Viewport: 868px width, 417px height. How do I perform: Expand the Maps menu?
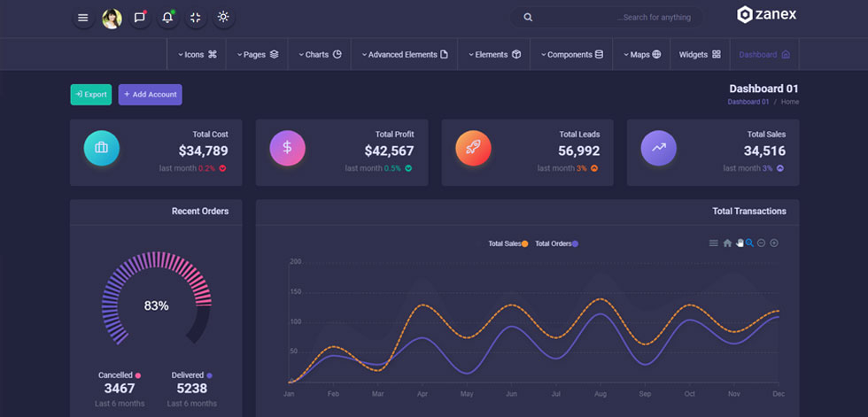(x=641, y=54)
